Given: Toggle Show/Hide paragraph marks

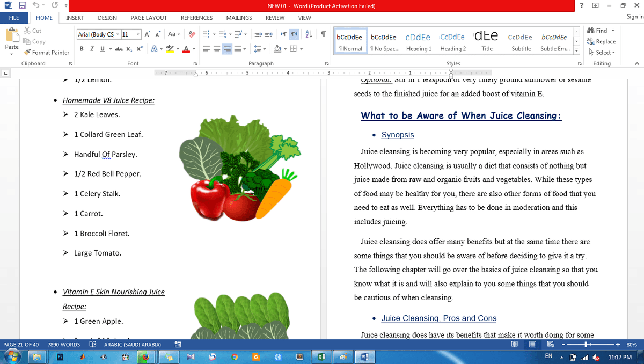Looking at the screenshot, I should point(323,34).
